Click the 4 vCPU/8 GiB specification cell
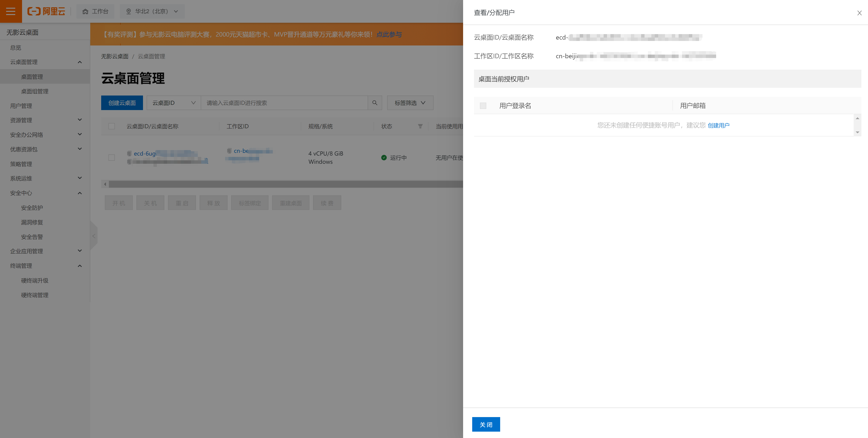Screen dimensions: 868x438 [326, 157]
